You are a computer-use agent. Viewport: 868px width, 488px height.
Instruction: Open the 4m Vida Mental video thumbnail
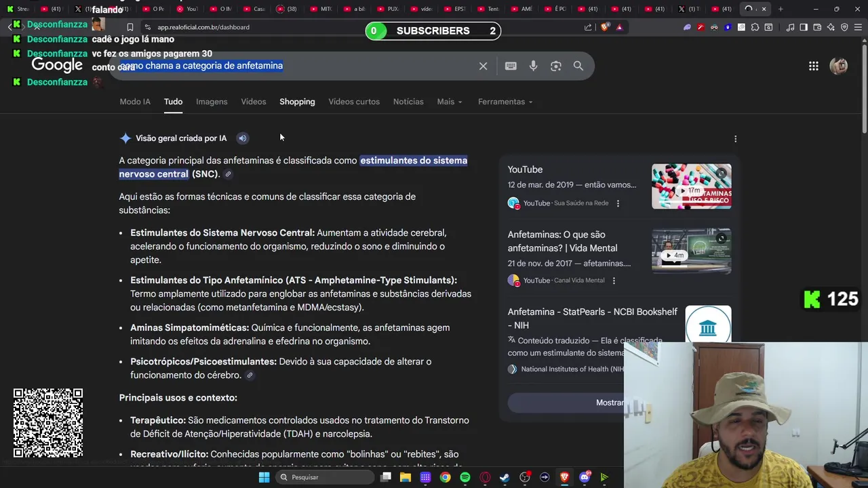tap(692, 251)
